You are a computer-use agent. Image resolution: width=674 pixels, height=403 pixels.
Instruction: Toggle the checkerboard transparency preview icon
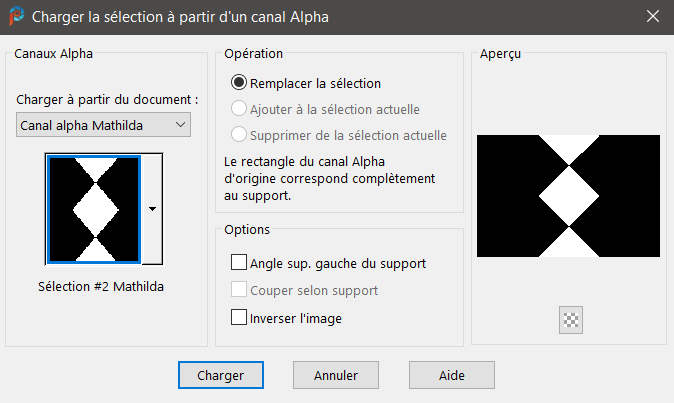point(572,320)
